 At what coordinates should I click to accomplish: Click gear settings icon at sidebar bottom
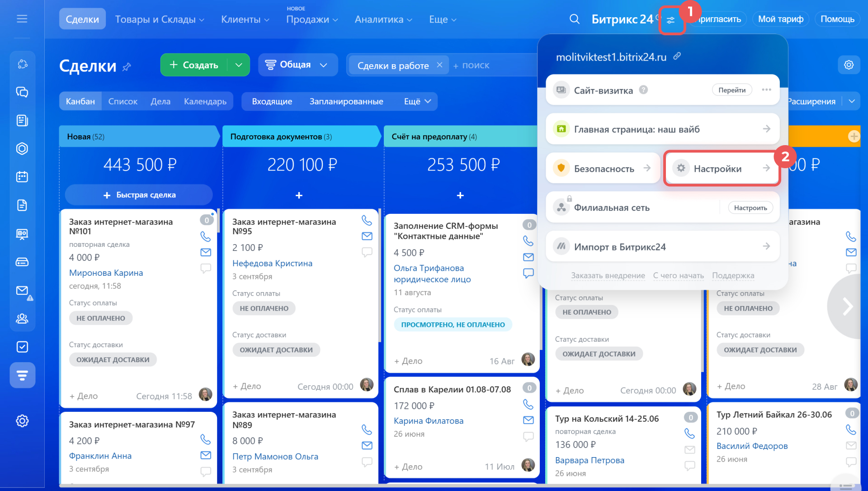point(22,421)
